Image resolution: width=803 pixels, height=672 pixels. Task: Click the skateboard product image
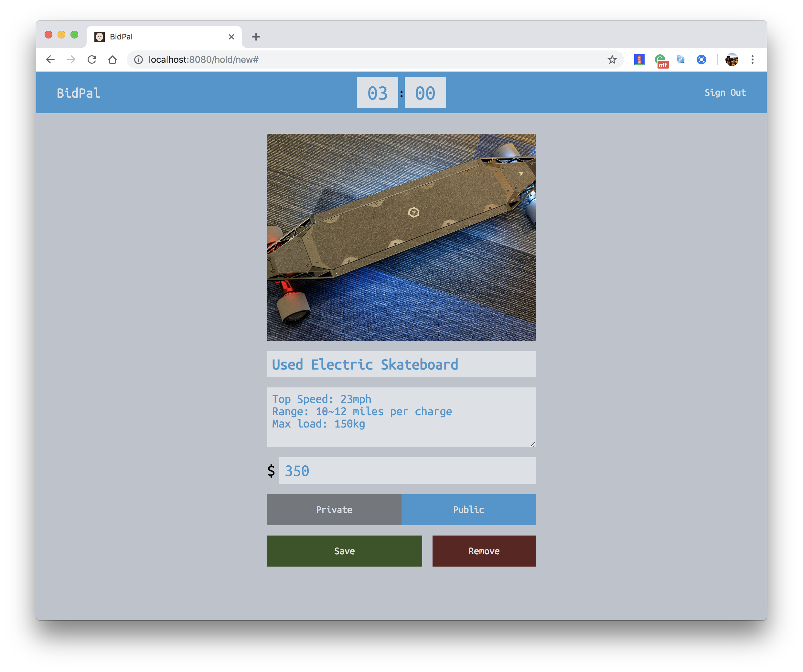401,237
